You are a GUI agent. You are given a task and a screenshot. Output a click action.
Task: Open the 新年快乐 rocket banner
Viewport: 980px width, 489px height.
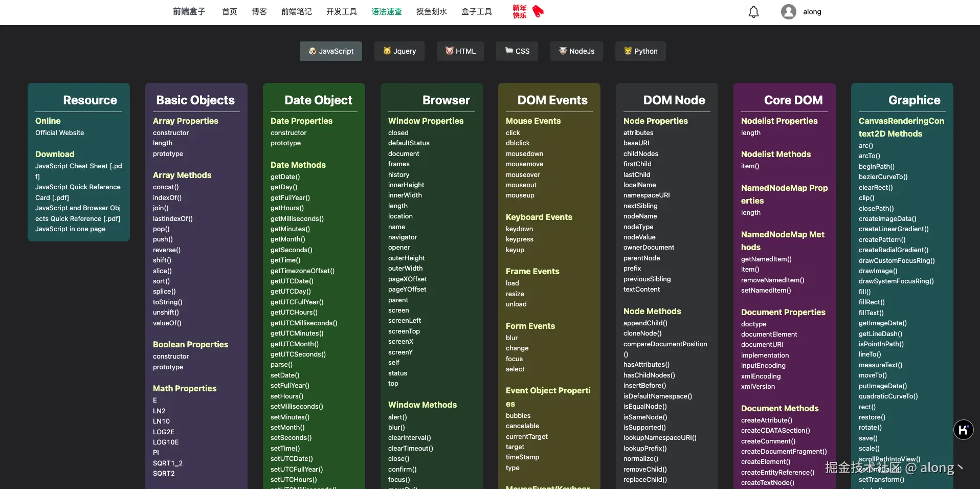pos(528,11)
